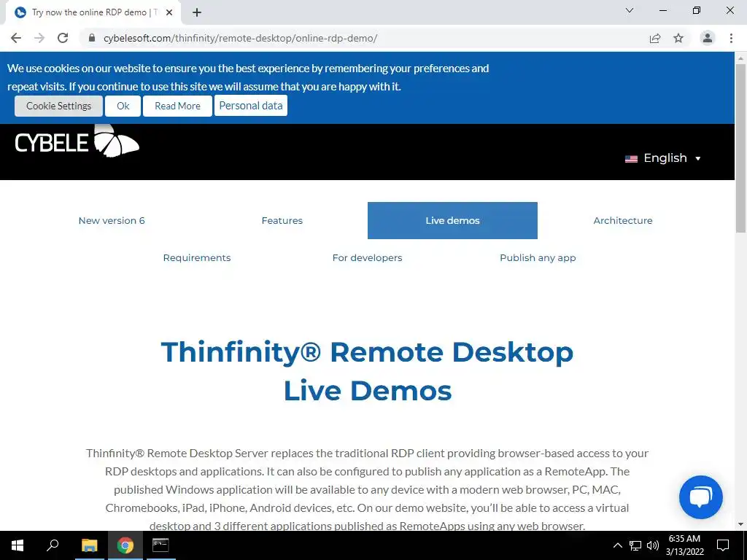Viewport: 747px width, 560px height.
Task: Click the scrollbar down arrow
Action: coord(740,525)
